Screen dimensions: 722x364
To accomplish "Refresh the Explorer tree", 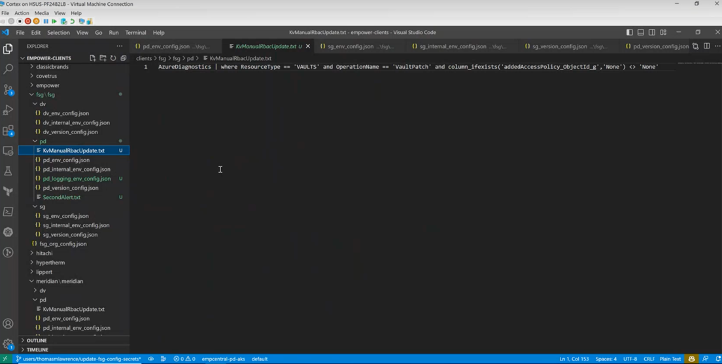I will coord(113,58).
